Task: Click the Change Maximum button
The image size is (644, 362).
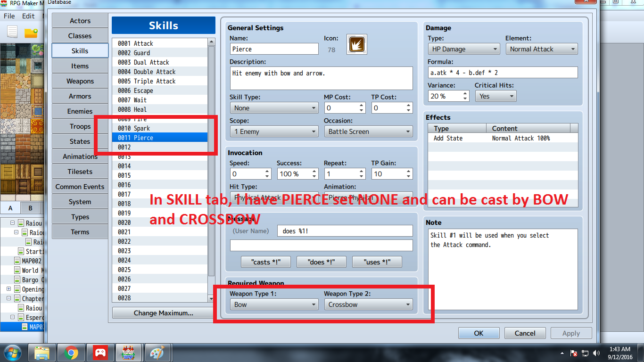Action: (x=163, y=313)
